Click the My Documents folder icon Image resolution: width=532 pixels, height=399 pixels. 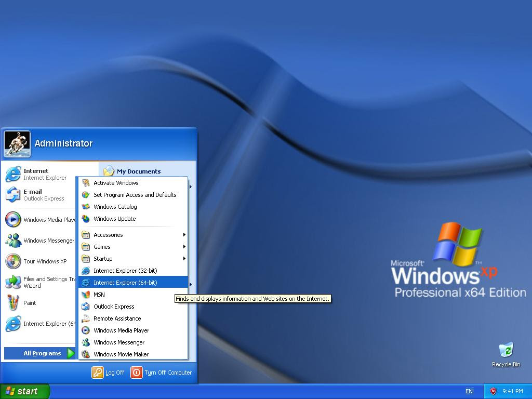click(109, 170)
